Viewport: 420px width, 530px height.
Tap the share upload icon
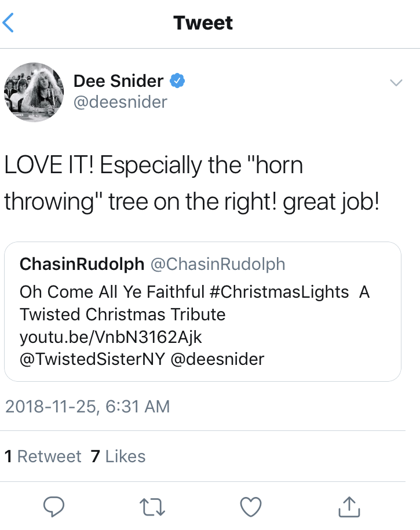[x=349, y=507]
